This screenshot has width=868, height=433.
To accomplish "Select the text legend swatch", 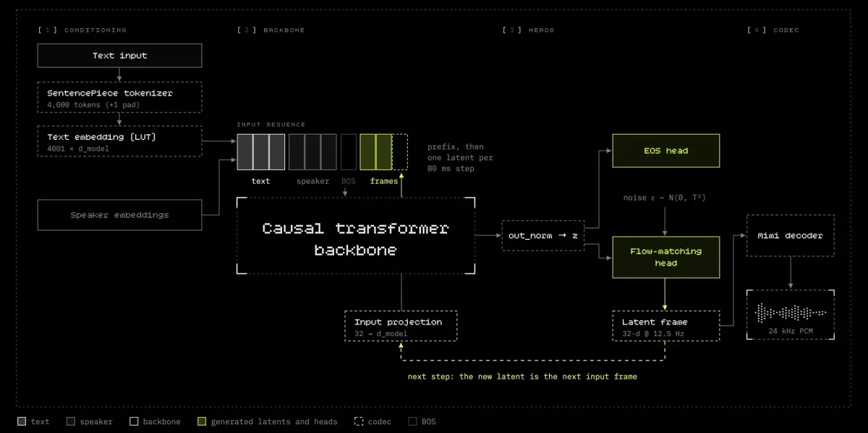I will 22,421.
